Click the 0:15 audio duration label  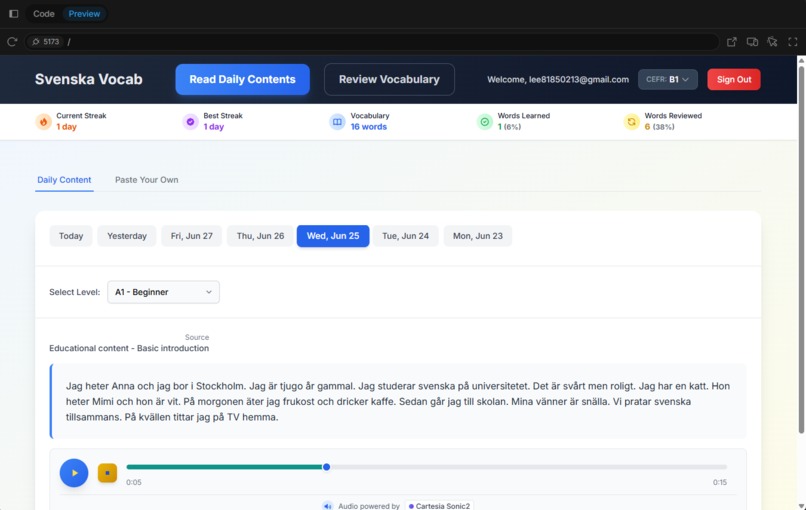point(720,482)
